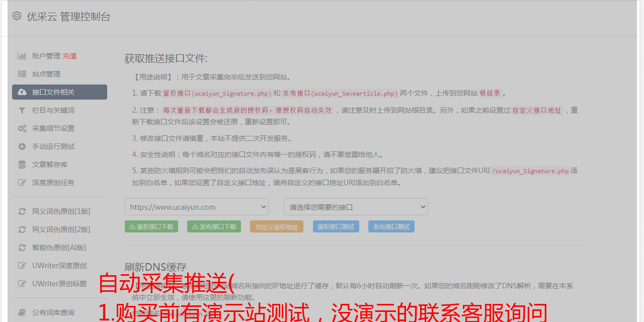
Task: Open 智能伪原创[AI版] menu item
Action: 59,248
